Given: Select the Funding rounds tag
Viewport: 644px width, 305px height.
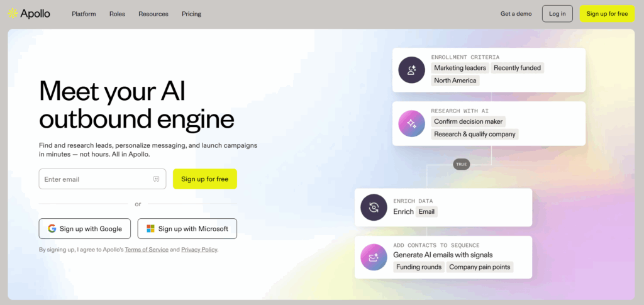Looking at the screenshot, I should [419, 267].
